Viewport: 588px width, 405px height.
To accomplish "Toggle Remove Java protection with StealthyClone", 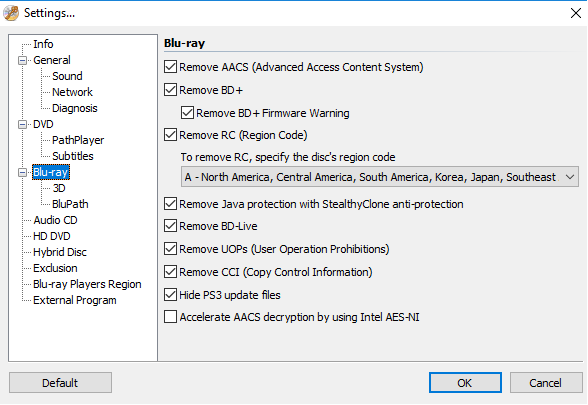I will tap(171, 204).
